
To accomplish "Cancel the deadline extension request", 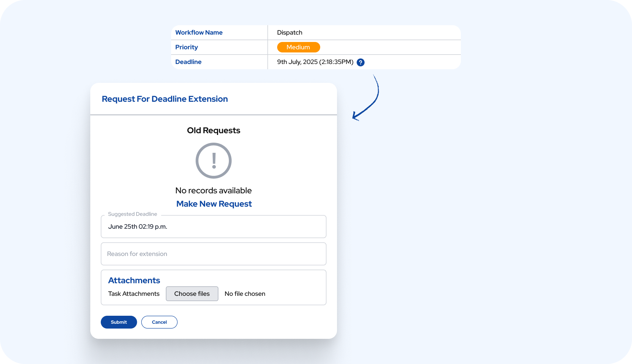I will click(x=159, y=322).
